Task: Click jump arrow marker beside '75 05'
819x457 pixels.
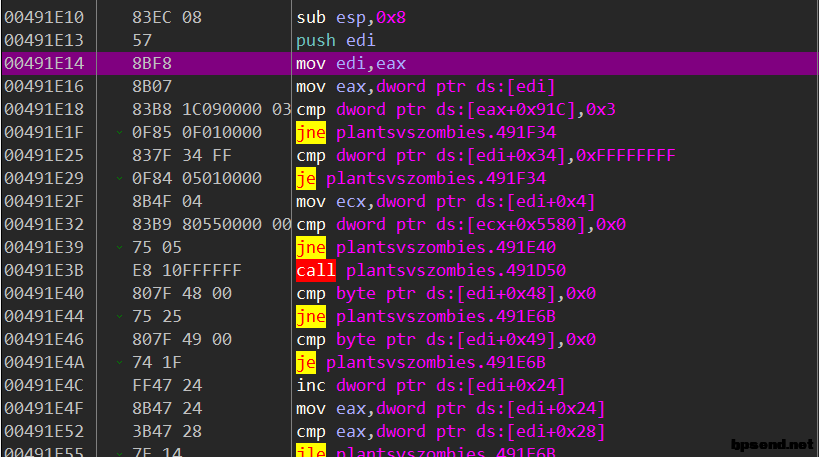Action: pyautogui.click(x=120, y=248)
